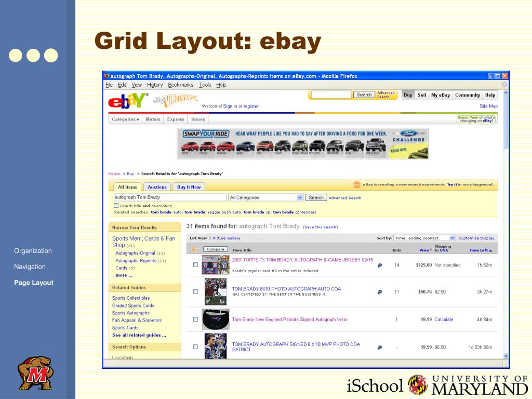Check the box for MVP PHOTO COA item

pyautogui.click(x=195, y=347)
